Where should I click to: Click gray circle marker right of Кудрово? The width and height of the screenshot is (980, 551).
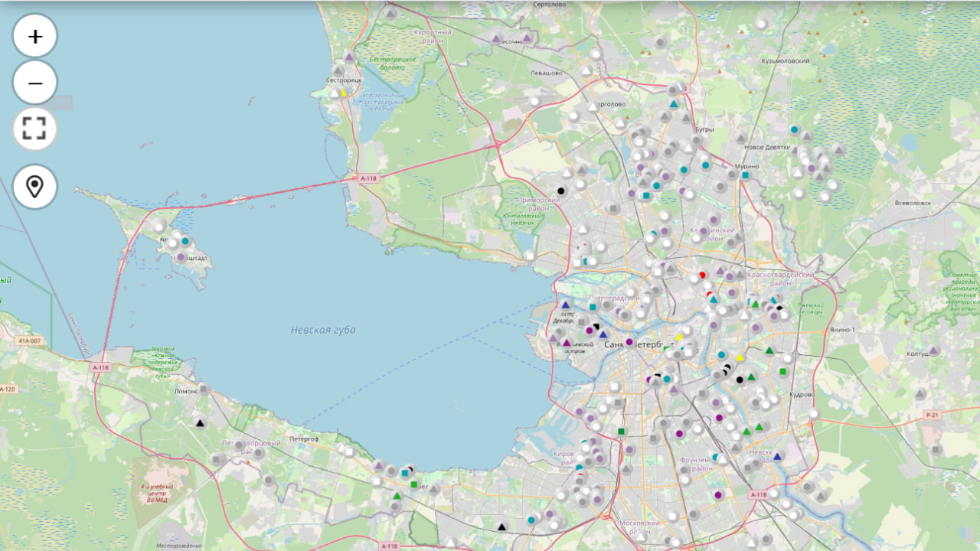coord(814,413)
